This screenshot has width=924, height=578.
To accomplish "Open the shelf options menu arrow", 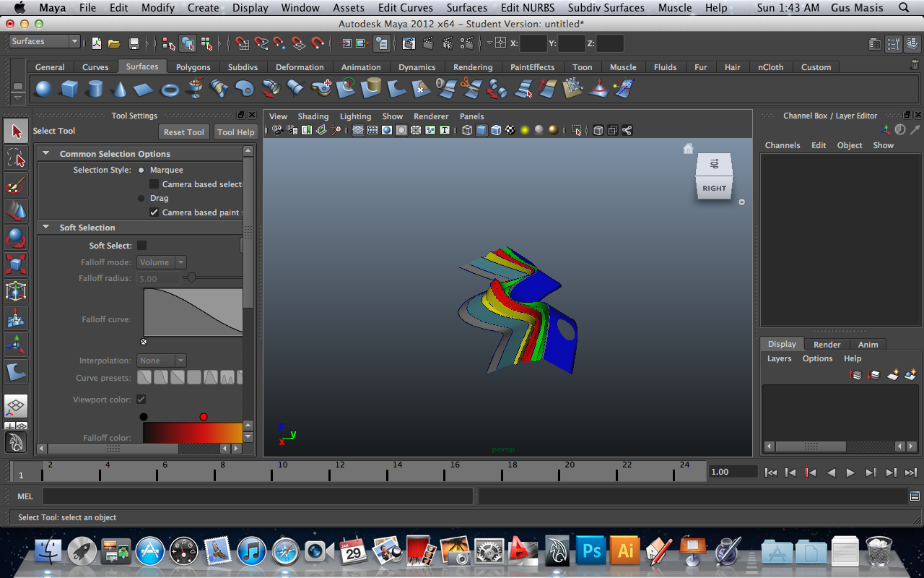I will [x=17, y=99].
